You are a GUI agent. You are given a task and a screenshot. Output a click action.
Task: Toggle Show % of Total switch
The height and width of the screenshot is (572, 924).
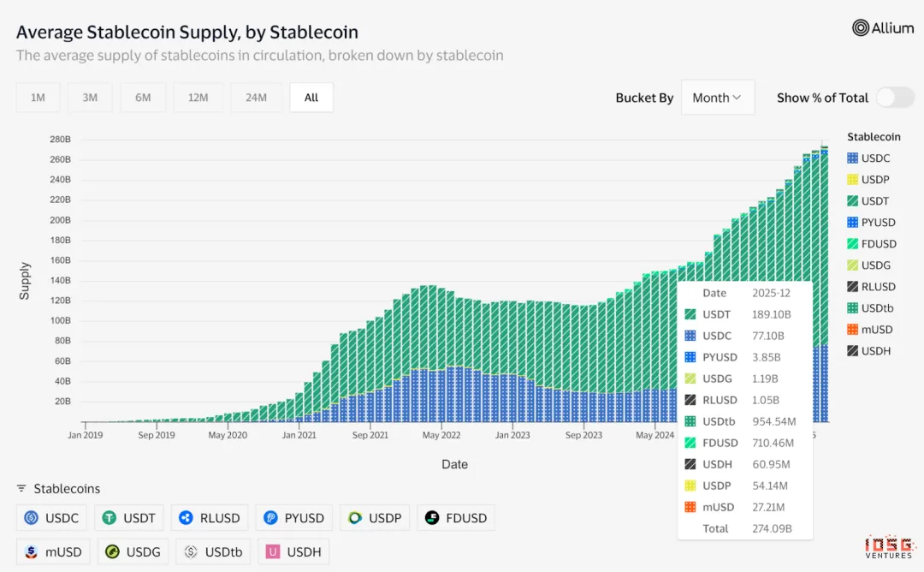[895, 98]
